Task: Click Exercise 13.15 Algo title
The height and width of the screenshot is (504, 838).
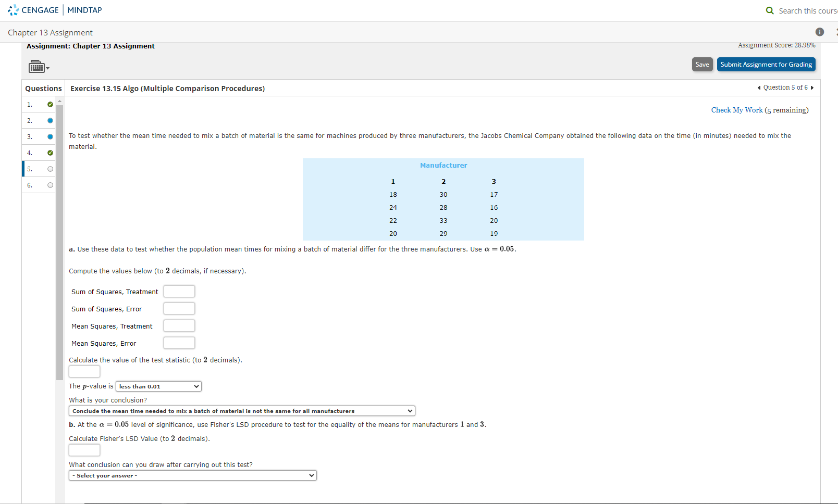Action: 167,89
